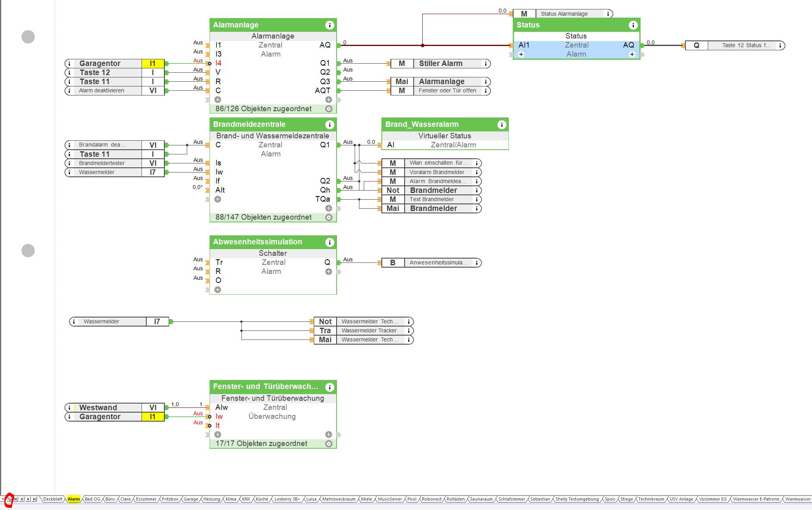Toggle Westwand VI virtual input

(153, 407)
